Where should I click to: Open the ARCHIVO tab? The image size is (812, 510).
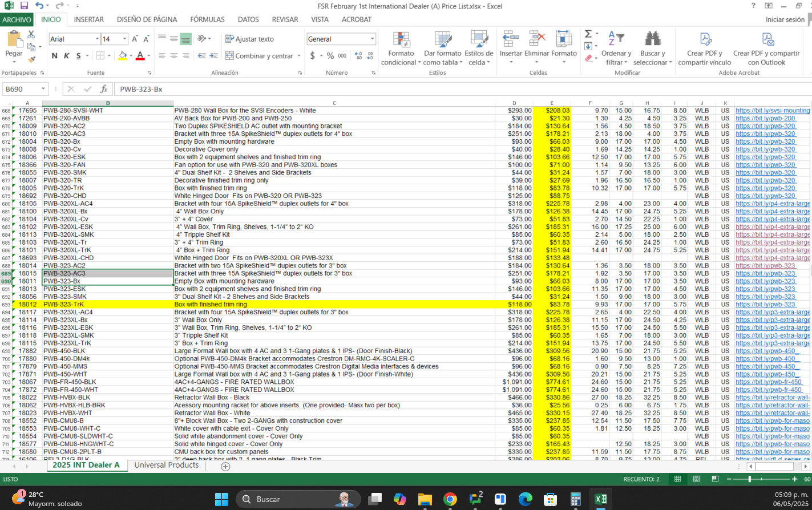[x=17, y=19]
